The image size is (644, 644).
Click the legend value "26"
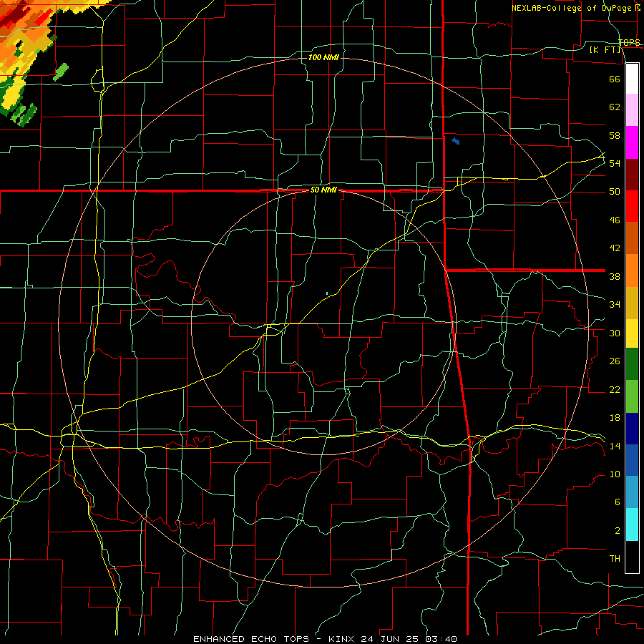pyautogui.click(x=615, y=361)
